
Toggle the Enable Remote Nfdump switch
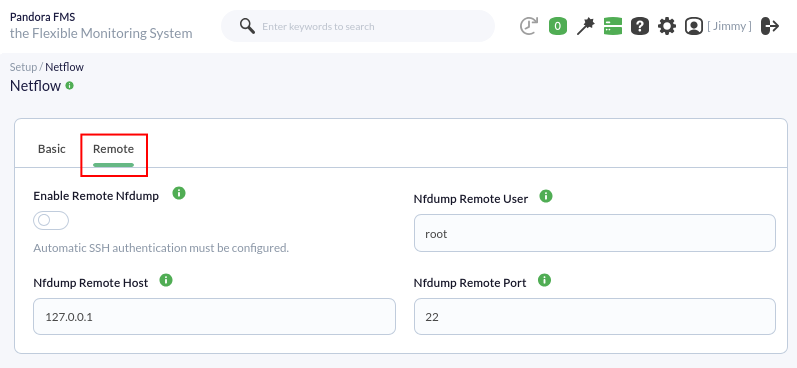[x=51, y=221]
